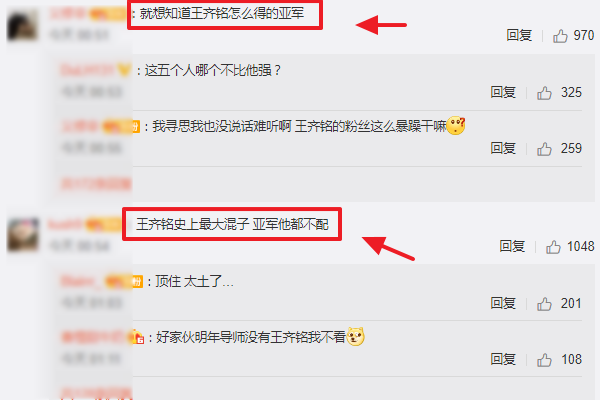Like the comment with 970 likes

(x=560, y=36)
